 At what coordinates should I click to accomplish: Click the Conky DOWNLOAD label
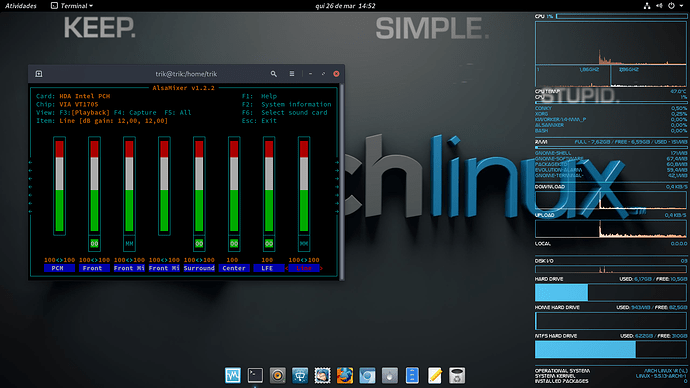point(550,187)
